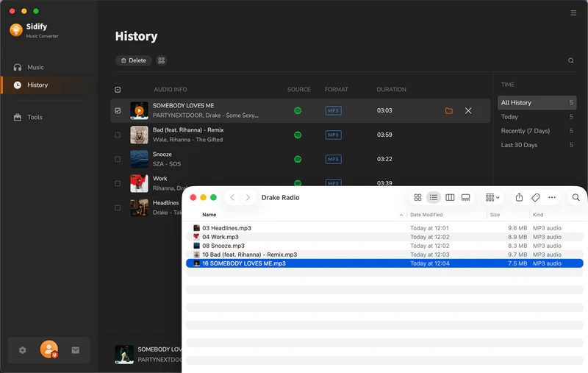
Task: Click Finder share icon
Action: [x=519, y=197]
